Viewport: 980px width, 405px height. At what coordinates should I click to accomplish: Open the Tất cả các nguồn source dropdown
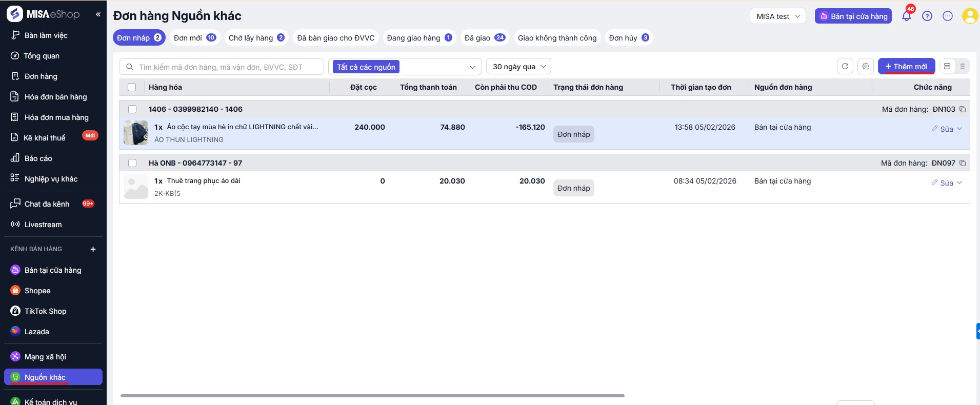(405, 67)
